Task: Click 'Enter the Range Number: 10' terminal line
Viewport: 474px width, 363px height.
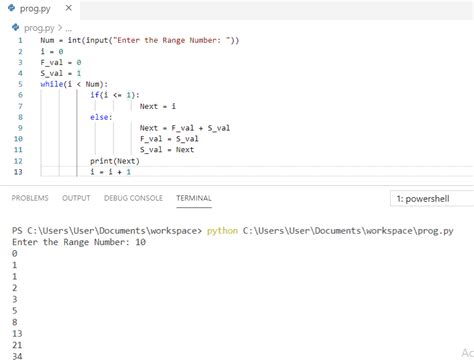Action: tap(79, 242)
